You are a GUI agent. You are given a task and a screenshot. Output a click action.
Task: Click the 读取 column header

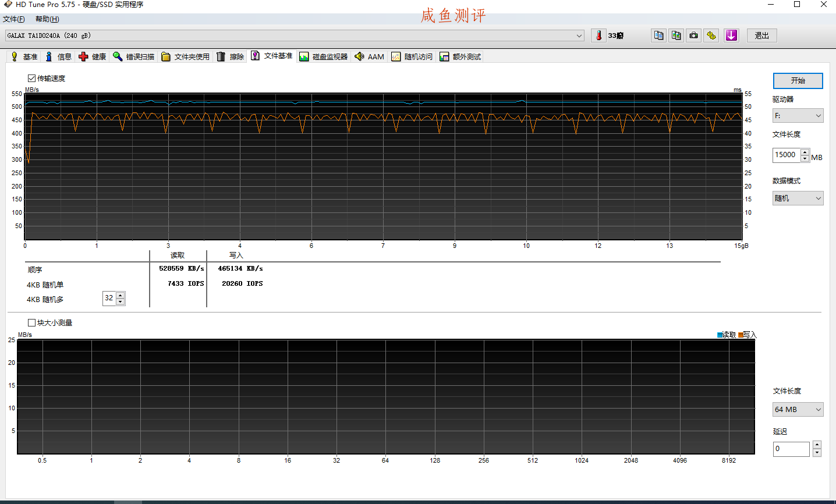point(178,255)
